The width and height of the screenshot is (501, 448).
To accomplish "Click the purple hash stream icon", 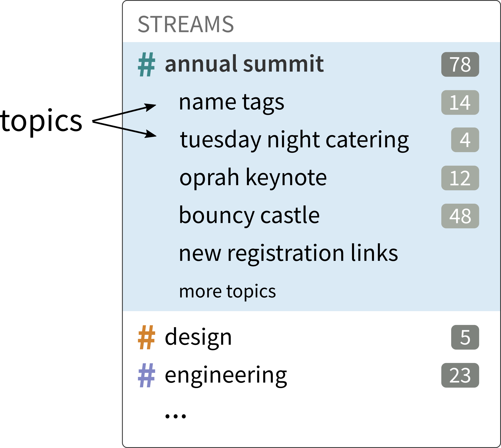I will 147,375.
